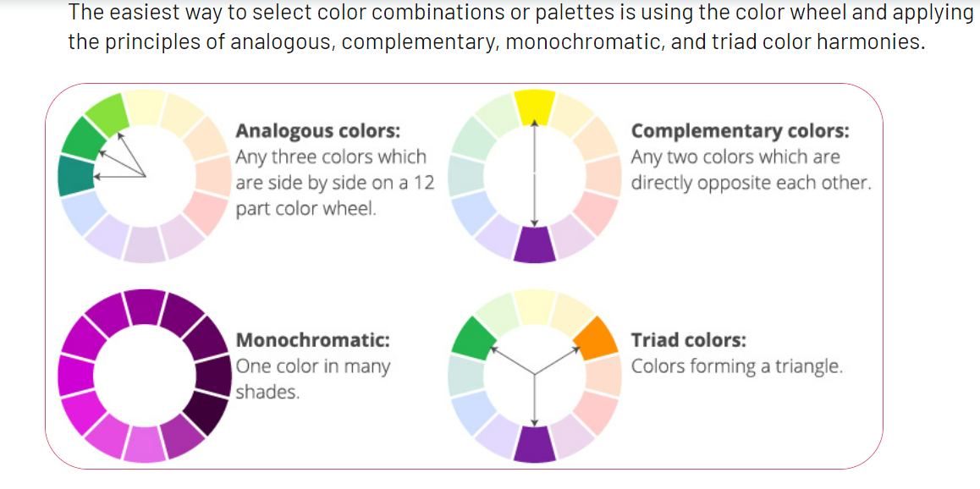This screenshot has width=980, height=489.
Task: Click the "Colors forming a triangle." description
Action: pos(737,366)
